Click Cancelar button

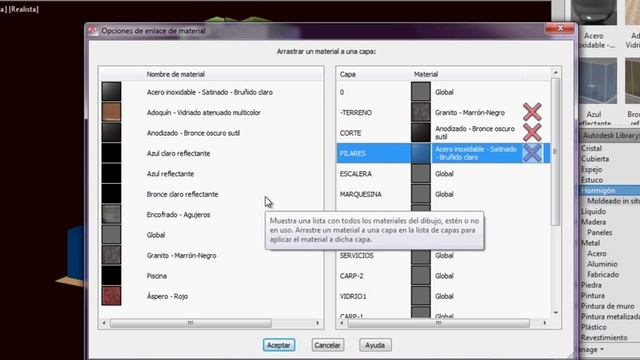[327, 345]
